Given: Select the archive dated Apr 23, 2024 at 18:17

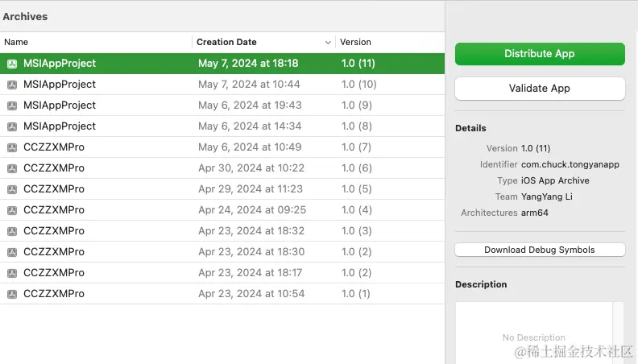Looking at the screenshot, I should (222, 273).
